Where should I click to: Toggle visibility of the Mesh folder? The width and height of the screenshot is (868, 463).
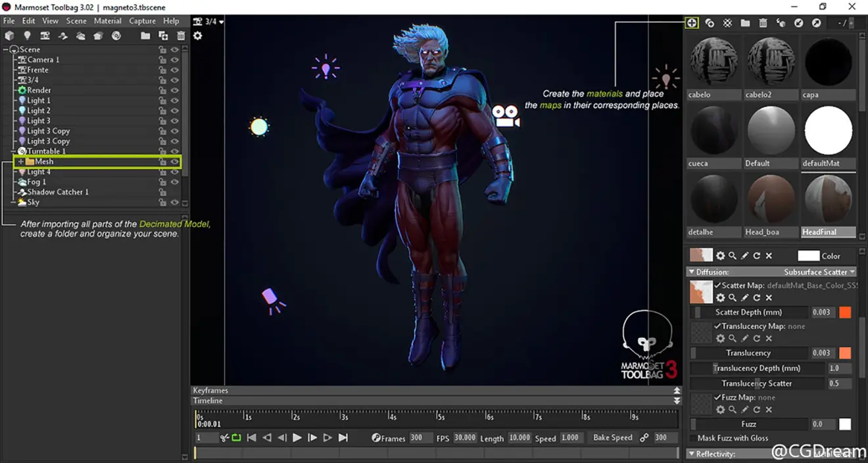(x=175, y=162)
